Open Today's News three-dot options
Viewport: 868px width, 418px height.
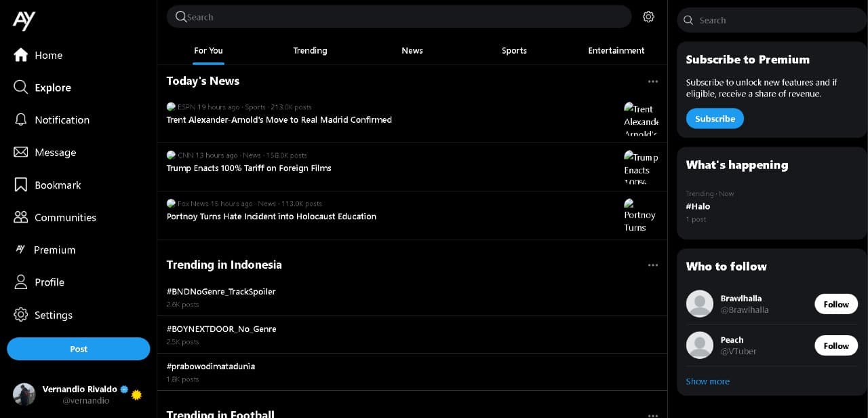click(x=652, y=81)
